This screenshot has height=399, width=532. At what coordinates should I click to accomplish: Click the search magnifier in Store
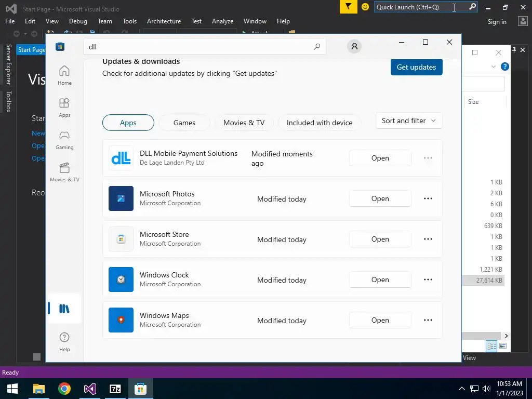(x=316, y=47)
